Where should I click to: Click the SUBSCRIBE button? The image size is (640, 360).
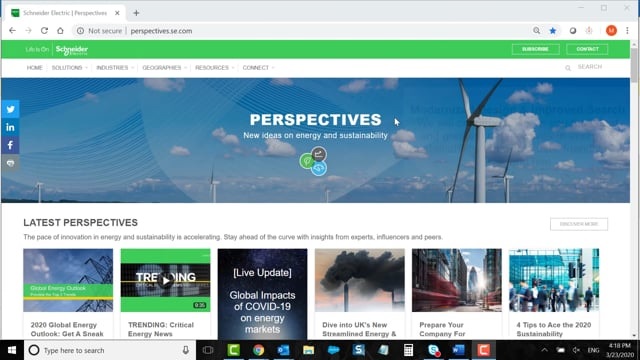point(536,49)
